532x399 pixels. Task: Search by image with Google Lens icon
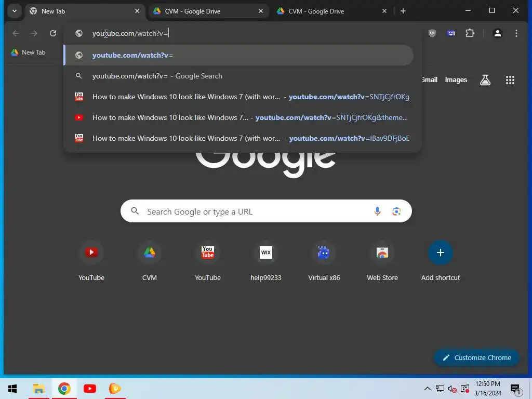pos(396,211)
